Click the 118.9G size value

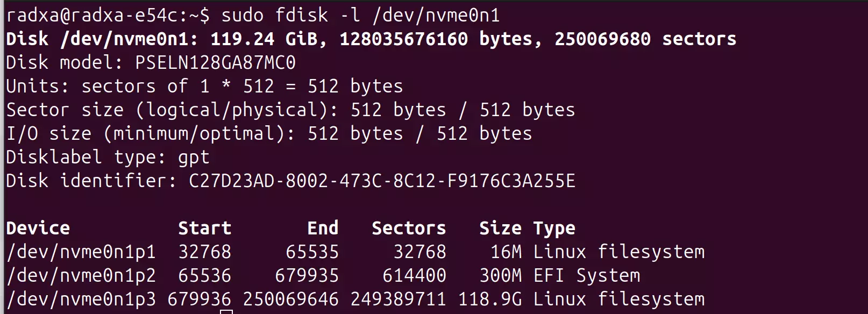490,299
